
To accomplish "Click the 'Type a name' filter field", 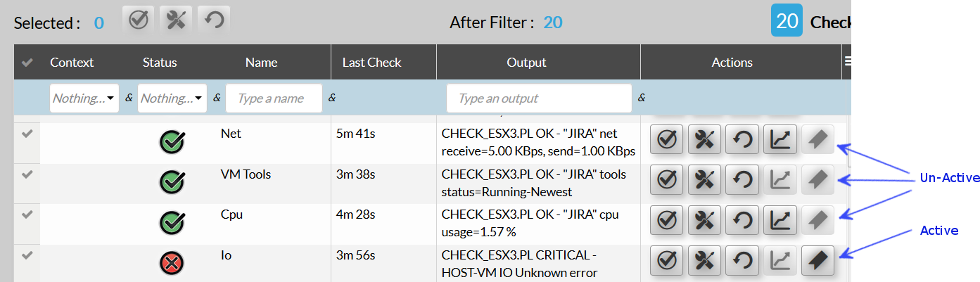I will pos(274,98).
